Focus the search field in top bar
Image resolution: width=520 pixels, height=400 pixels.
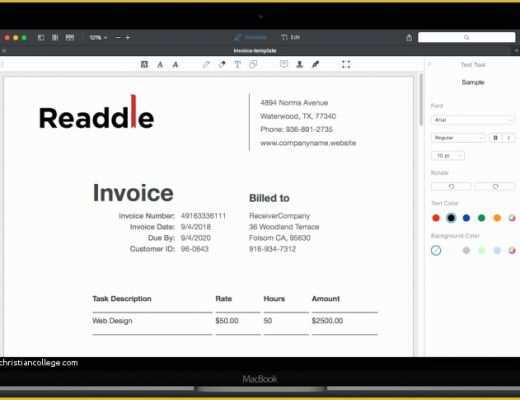[x=466, y=37]
